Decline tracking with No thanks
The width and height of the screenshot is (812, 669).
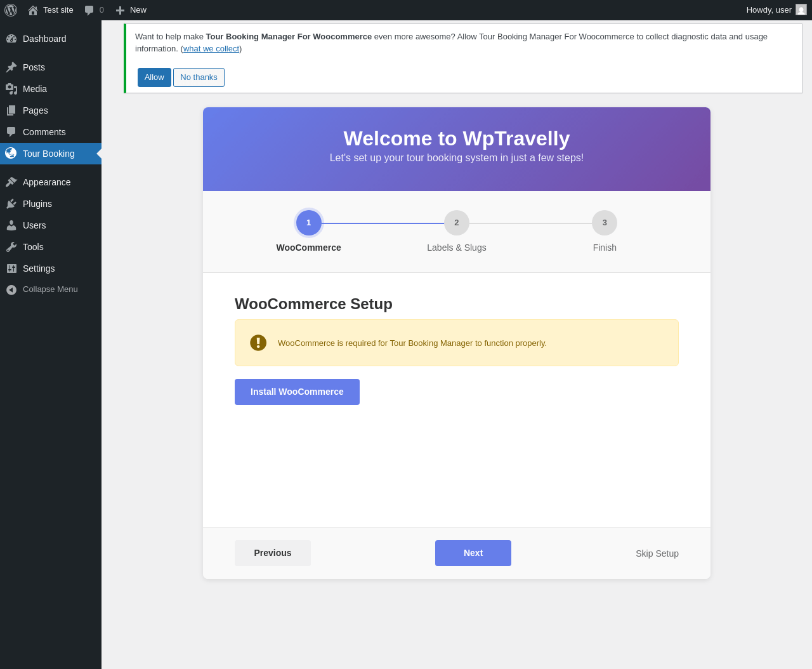pos(199,77)
